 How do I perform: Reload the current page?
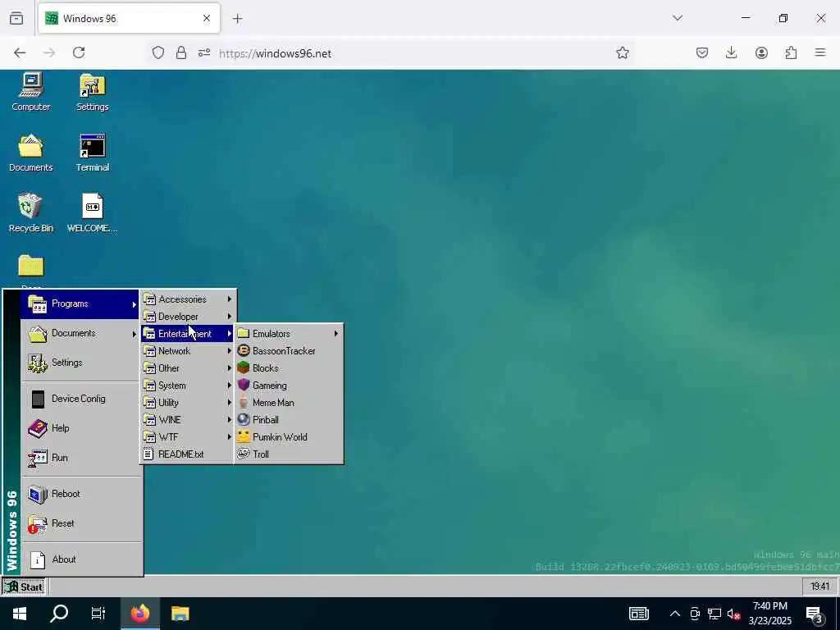point(79,52)
